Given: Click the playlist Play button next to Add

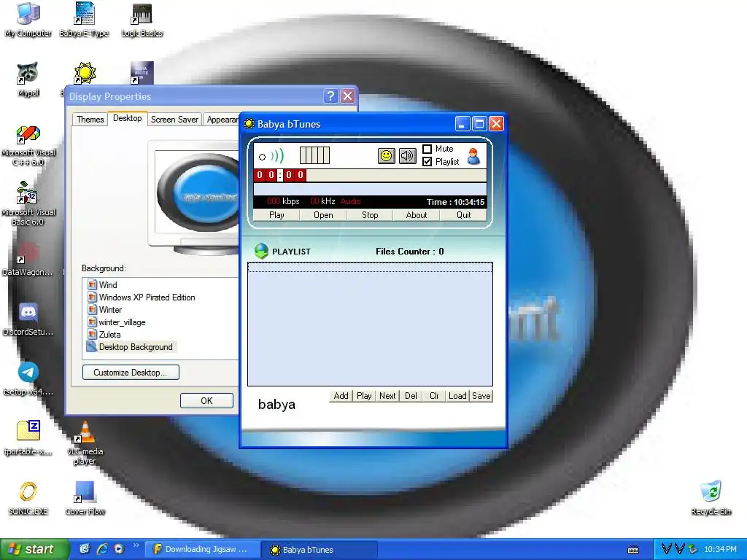Looking at the screenshot, I should point(364,396).
